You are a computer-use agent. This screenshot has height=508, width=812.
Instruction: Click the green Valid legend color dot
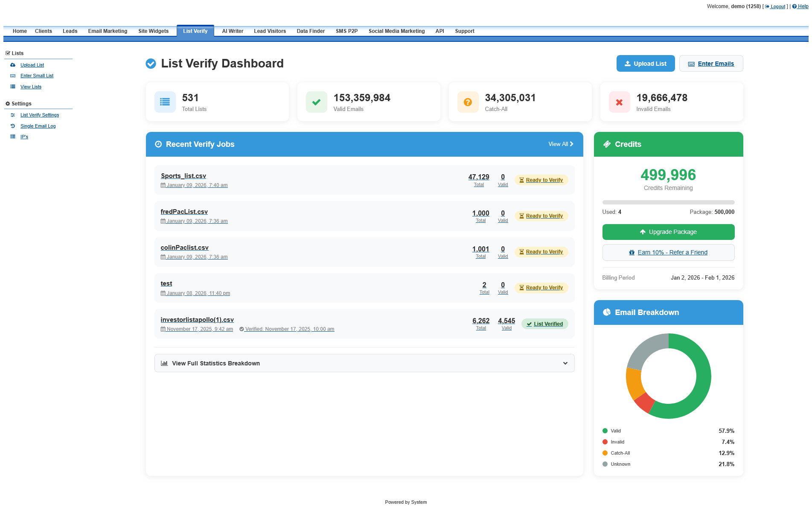pos(605,431)
